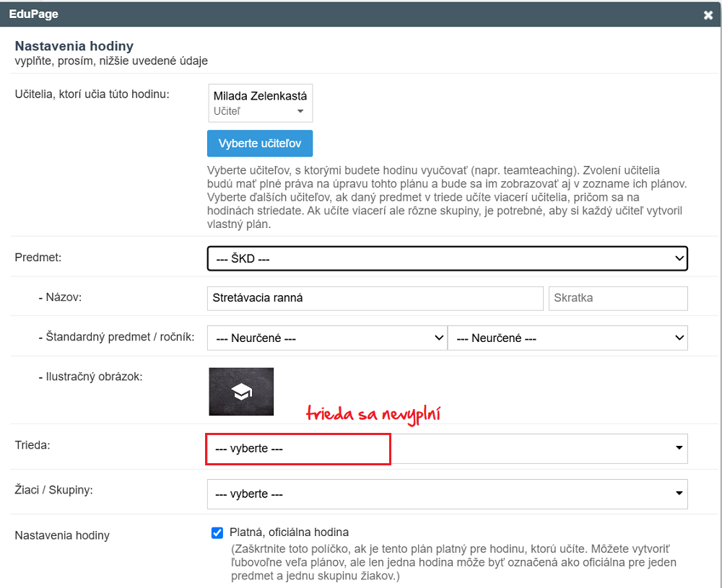Click the graduation cap illustration icon
This screenshot has width=722, height=588.
click(x=241, y=392)
